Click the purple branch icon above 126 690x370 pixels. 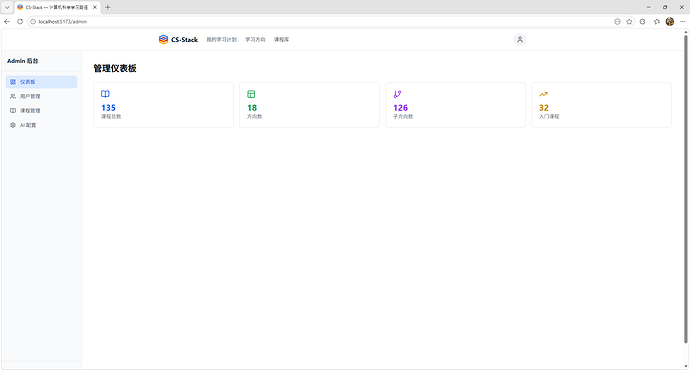(397, 94)
